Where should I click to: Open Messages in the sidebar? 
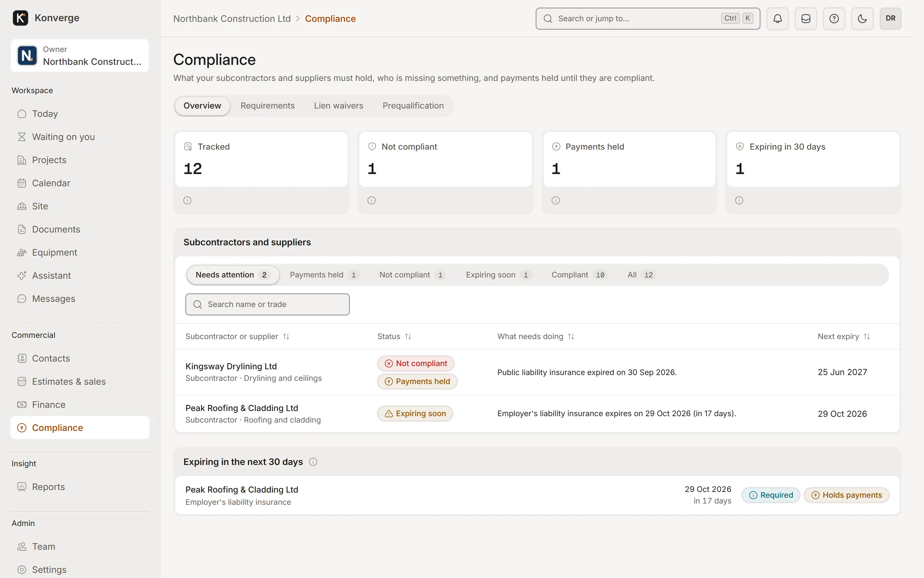point(80,299)
